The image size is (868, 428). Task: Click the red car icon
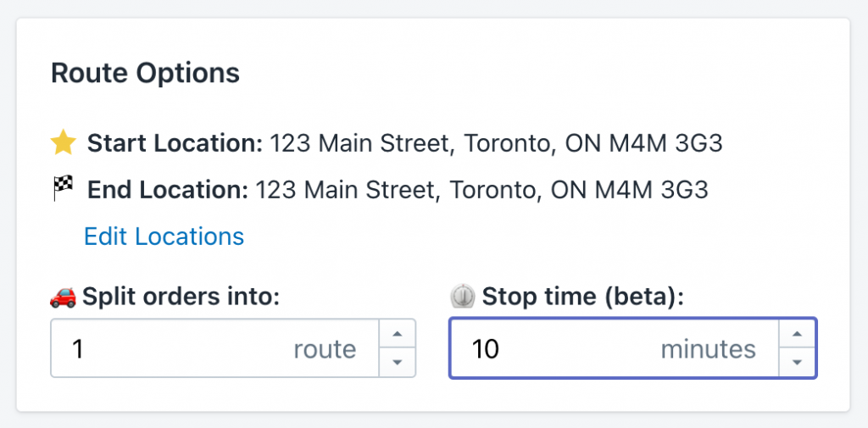64,297
